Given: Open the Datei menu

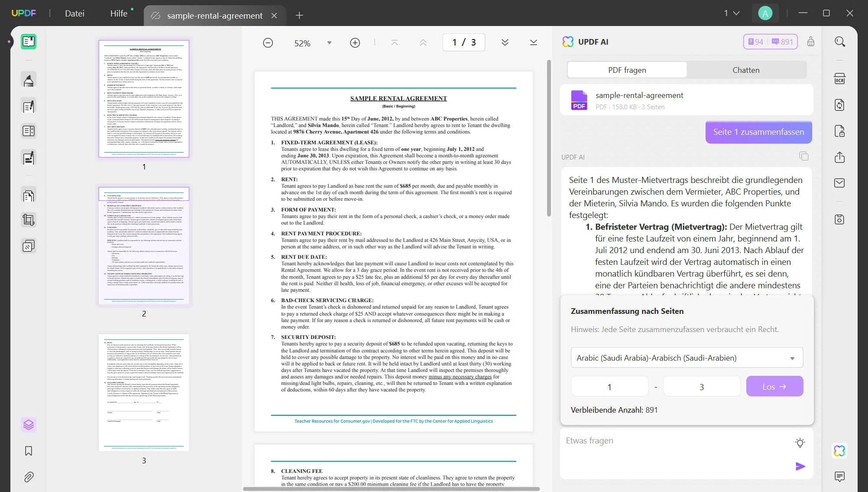Looking at the screenshot, I should click(x=74, y=13).
